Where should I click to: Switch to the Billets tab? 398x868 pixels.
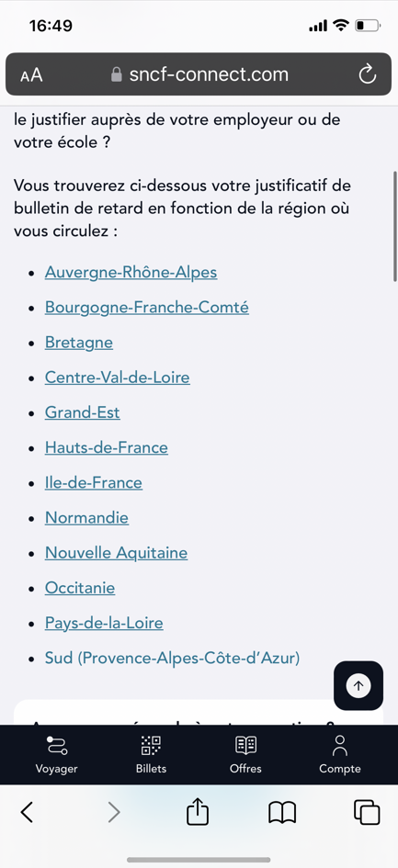point(151,754)
